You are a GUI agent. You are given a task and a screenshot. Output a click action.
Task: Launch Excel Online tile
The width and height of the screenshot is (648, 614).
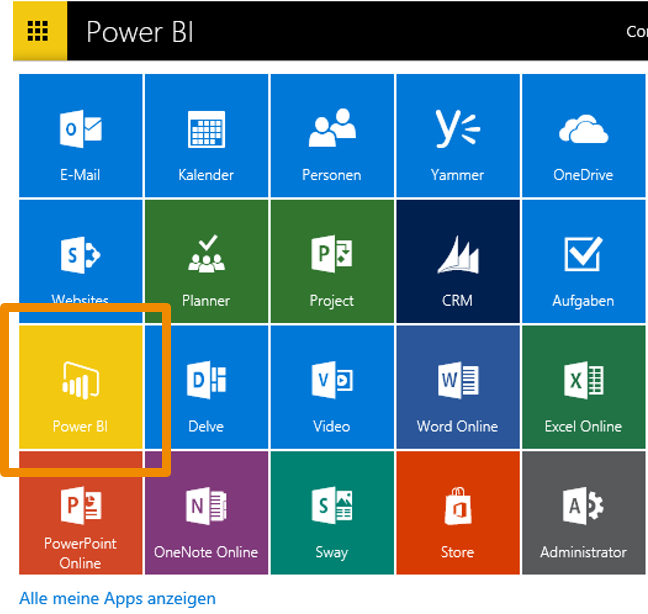pos(584,387)
